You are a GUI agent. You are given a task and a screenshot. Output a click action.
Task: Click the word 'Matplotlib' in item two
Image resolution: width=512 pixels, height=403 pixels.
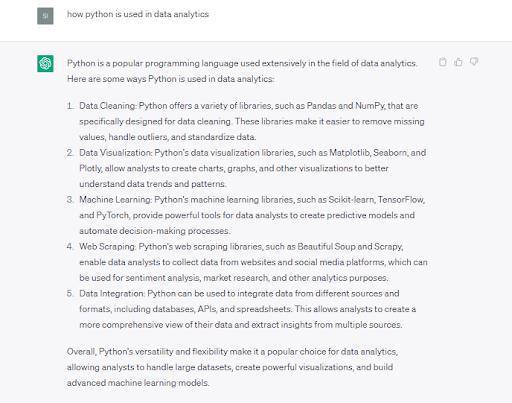(350, 153)
